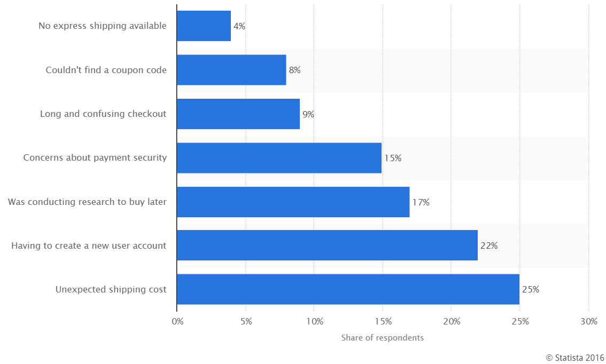Click the 4% data label
Viewport: 606px width, 364px height.
(x=239, y=26)
